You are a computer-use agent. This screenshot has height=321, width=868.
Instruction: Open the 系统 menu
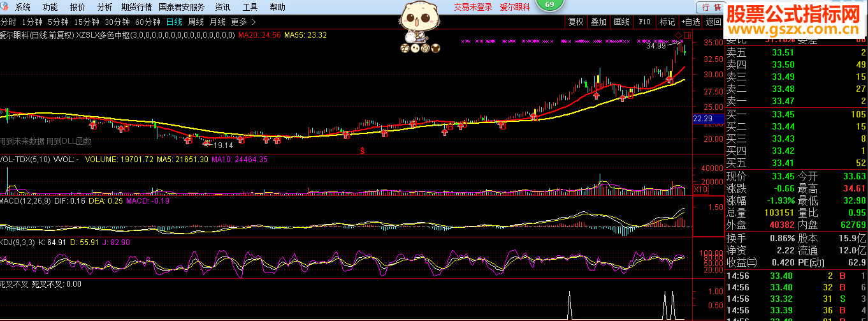click(x=22, y=7)
